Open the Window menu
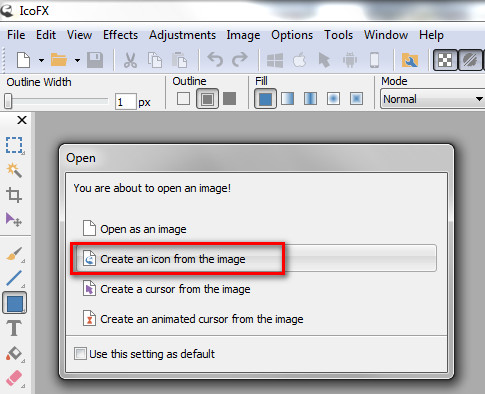Image resolution: width=485 pixels, height=394 pixels. click(x=386, y=35)
